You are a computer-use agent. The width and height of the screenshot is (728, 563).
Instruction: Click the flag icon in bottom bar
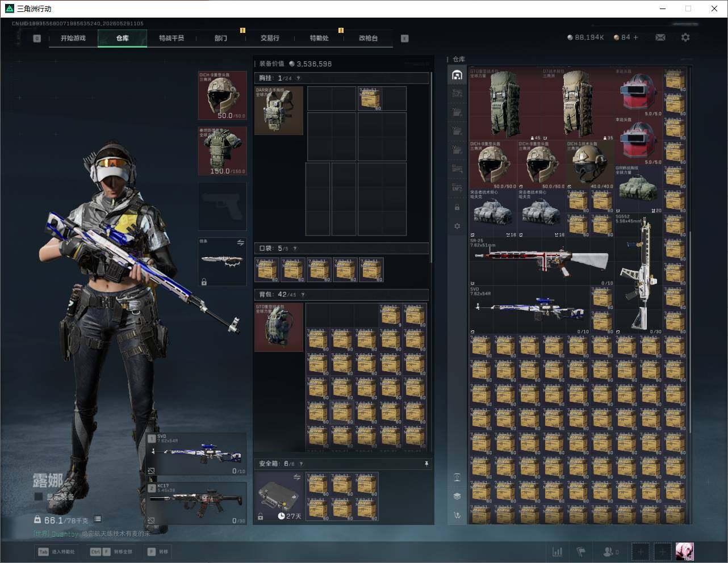581,551
